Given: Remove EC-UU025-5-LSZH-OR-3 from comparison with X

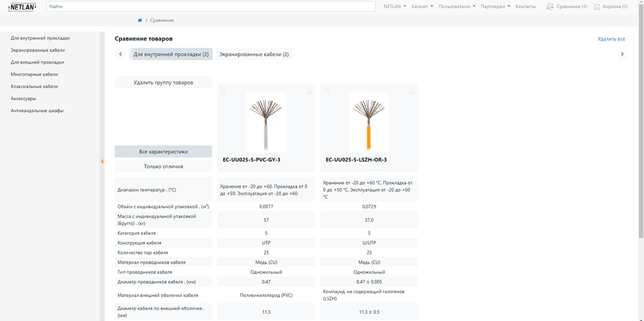Looking at the screenshot, I should click(x=327, y=91).
